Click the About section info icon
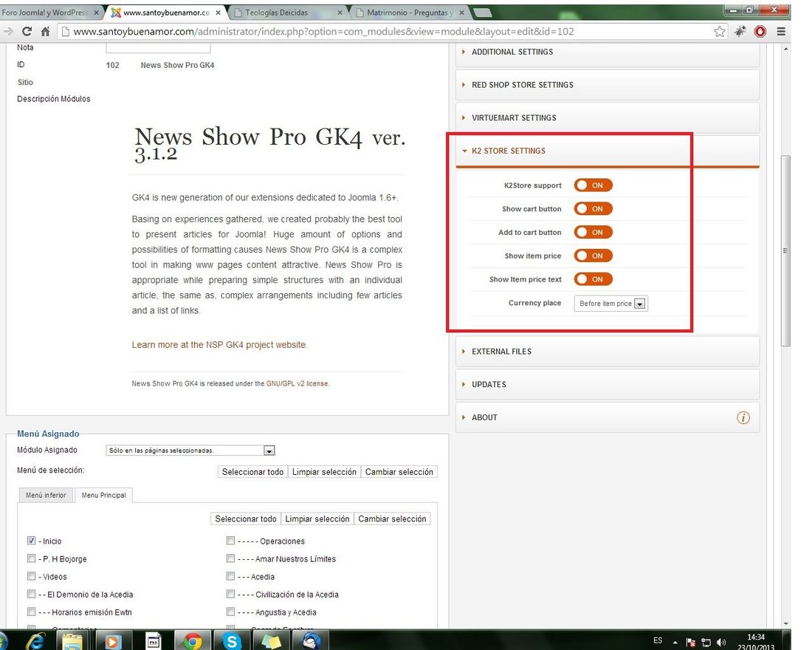This screenshot has height=650, width=812. [743, 418]
